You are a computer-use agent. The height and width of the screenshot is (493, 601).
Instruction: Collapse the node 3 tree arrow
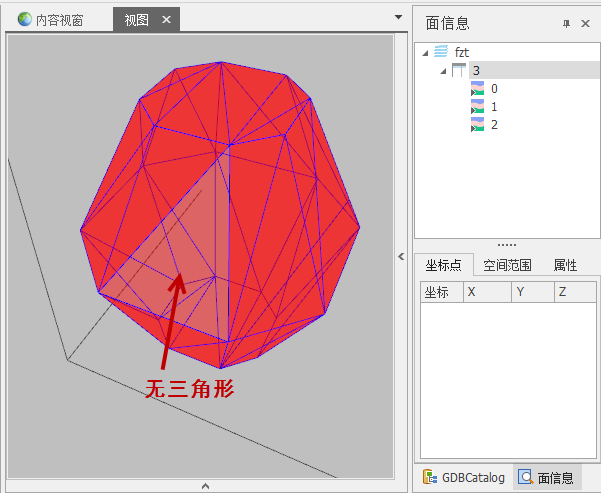click(x=442, y=71)
